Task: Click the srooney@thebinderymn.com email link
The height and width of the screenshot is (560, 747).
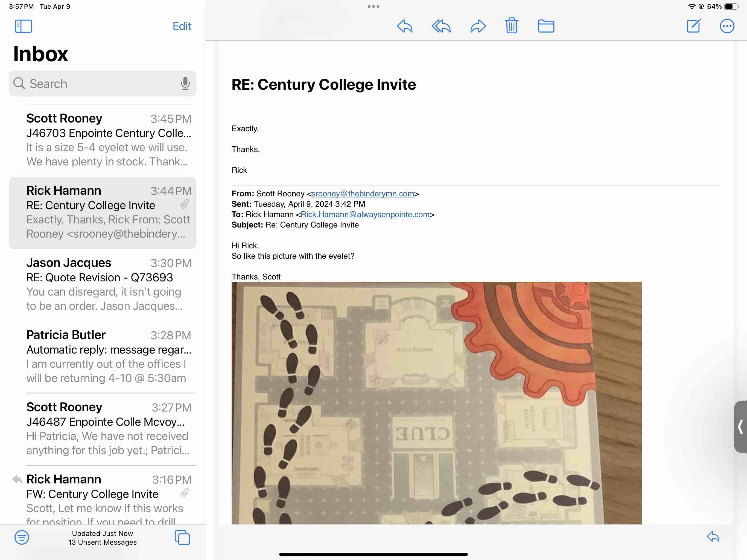Action: point(362,194)
